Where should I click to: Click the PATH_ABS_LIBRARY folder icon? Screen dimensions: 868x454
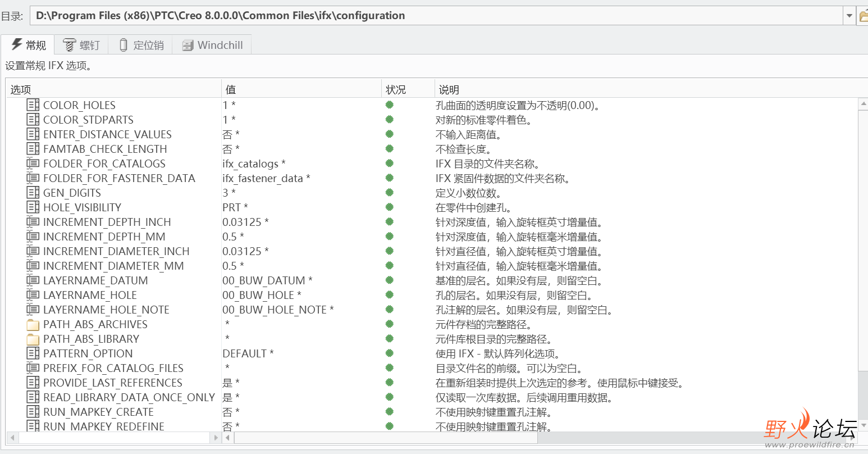[33, 339]
